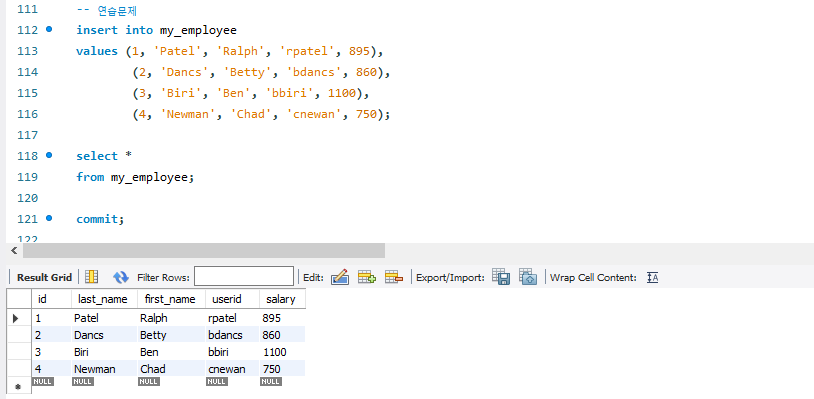Click the insert new row icon
This screenshot has height=399, width=814.
point(367,277)
